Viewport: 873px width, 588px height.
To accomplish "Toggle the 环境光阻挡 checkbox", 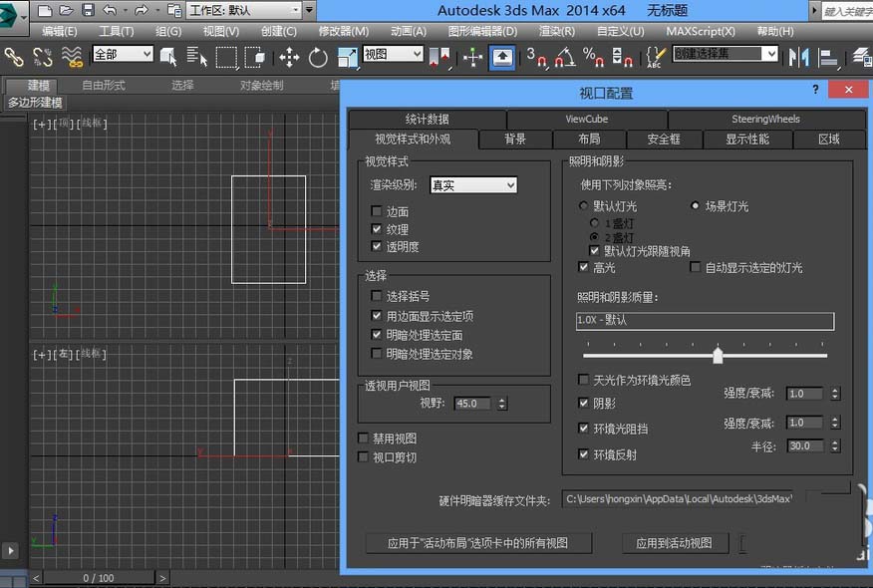I will (x=584, y=429).
